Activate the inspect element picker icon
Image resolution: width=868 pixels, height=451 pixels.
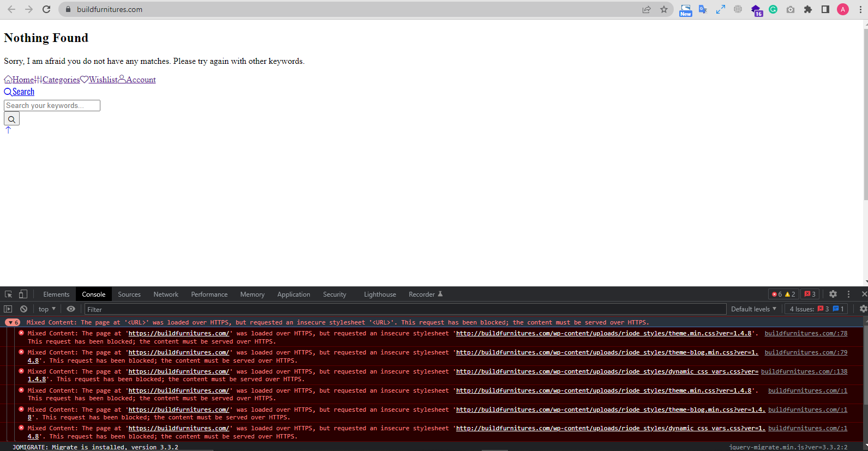[9, 294]
